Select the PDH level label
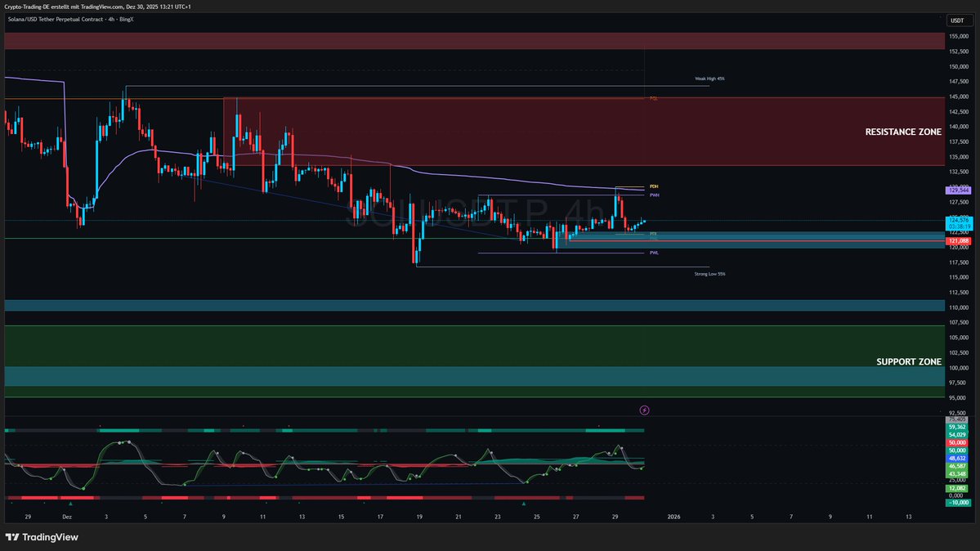This screenshot has height=551, width=980. pos(654,186)
